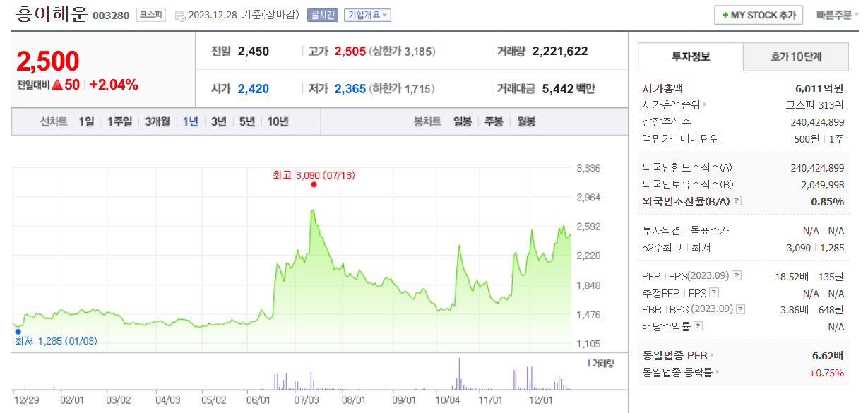Click the 시가 value 2,420
The width and height of the screenshot is (868, 413).
pos(254,89)
